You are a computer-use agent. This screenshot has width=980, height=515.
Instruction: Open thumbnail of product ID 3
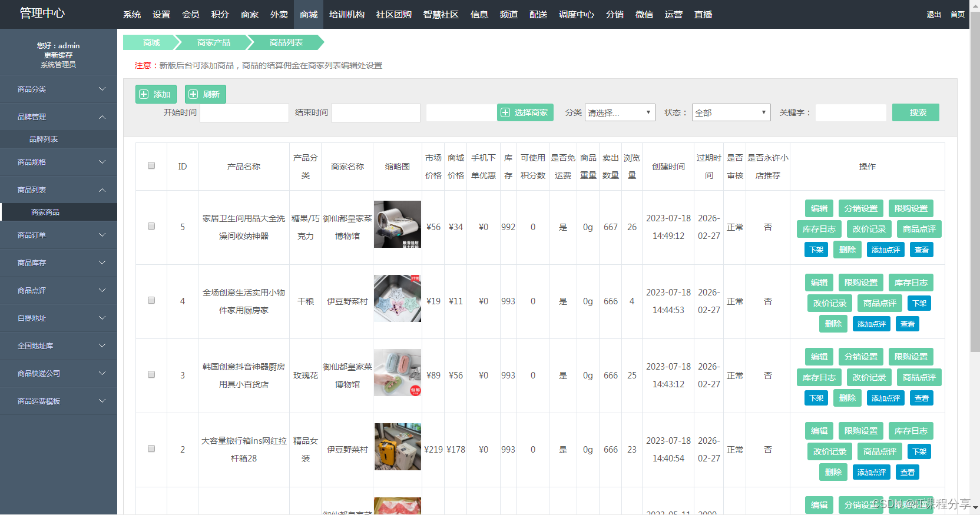(398, 373)
